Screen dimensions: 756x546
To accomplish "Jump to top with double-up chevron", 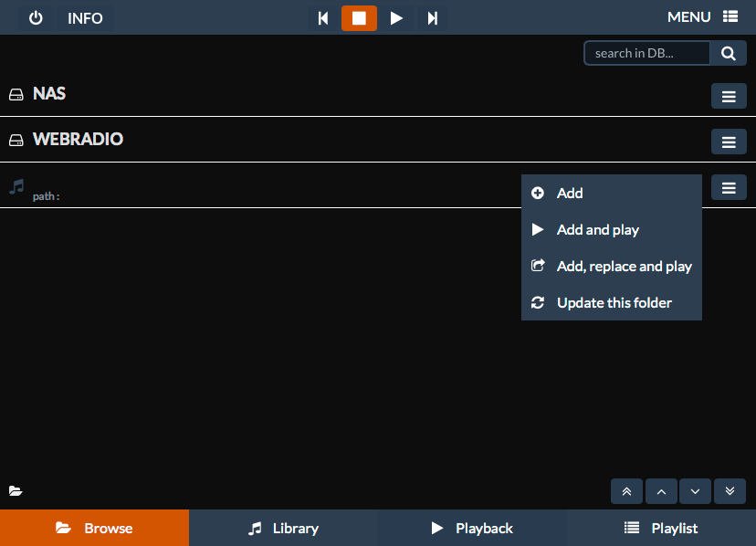I will pos(626,491).
